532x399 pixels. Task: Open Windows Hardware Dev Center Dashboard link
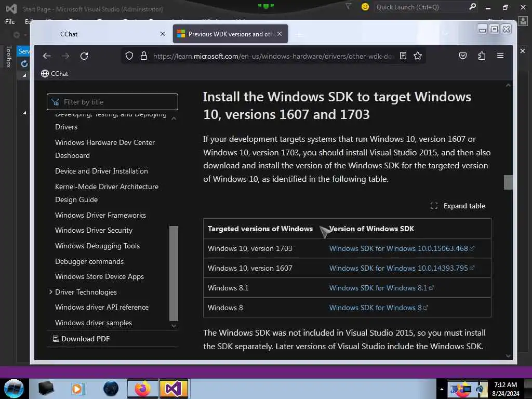(105, 149)
